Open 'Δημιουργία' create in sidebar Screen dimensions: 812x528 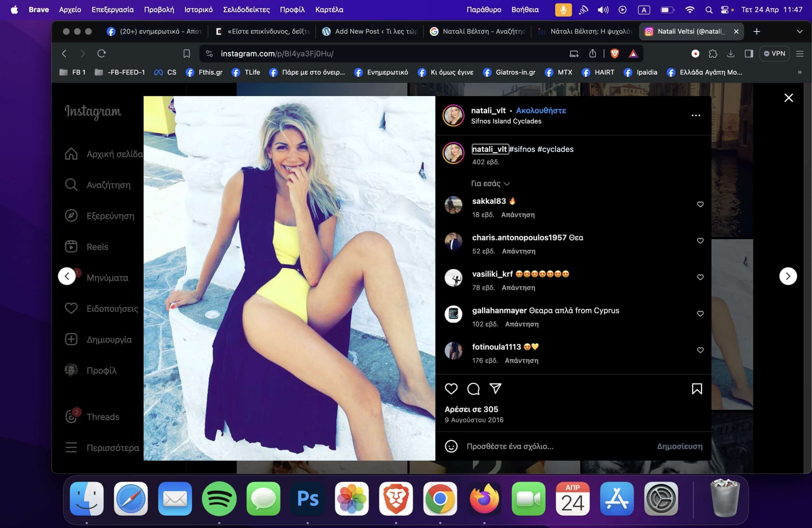point(98,339)
